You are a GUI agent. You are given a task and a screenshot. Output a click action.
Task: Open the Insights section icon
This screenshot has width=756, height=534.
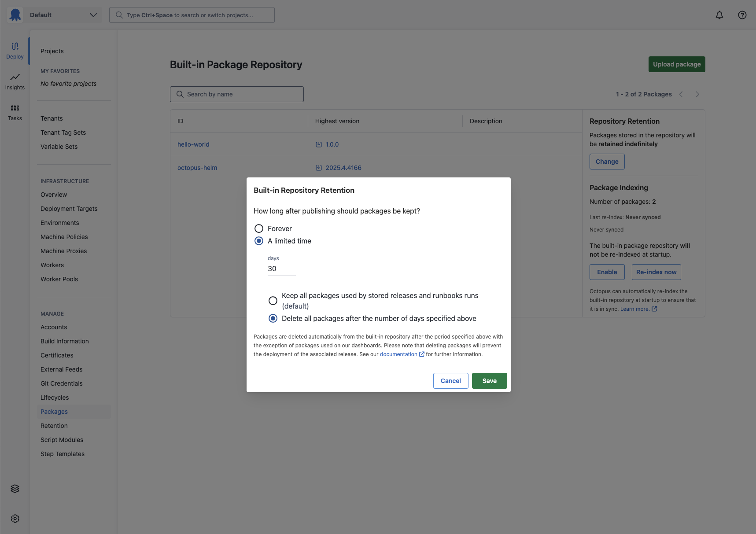[15, 77]
